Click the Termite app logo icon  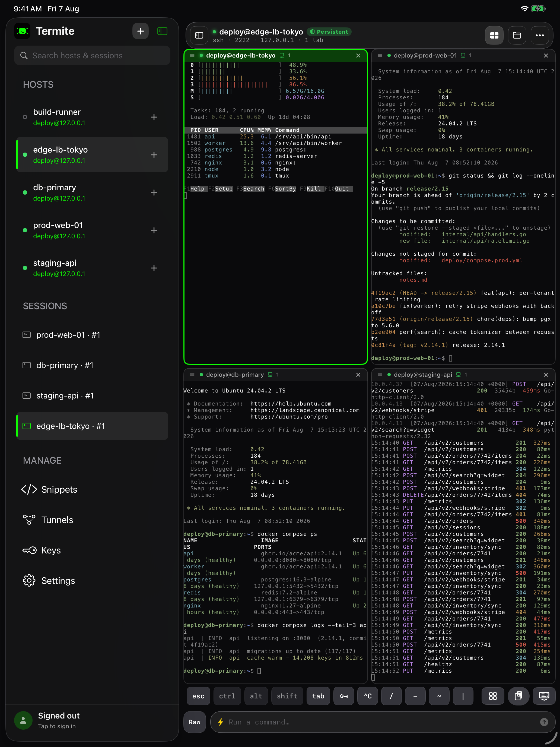(x=22, y=31)
